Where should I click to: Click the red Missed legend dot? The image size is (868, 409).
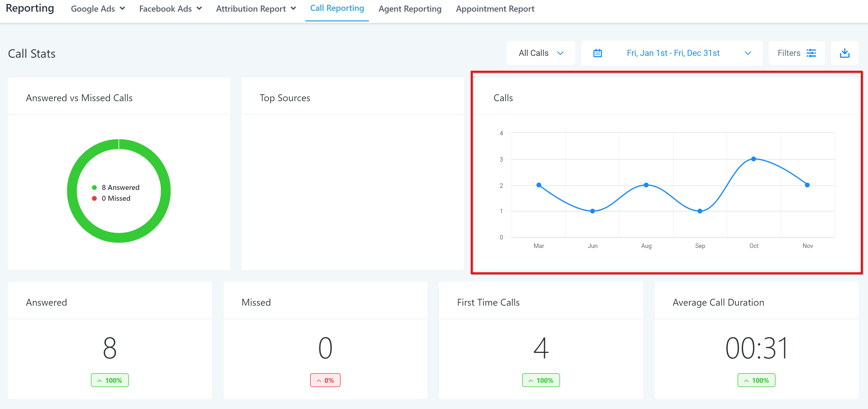tap(94, 198)
